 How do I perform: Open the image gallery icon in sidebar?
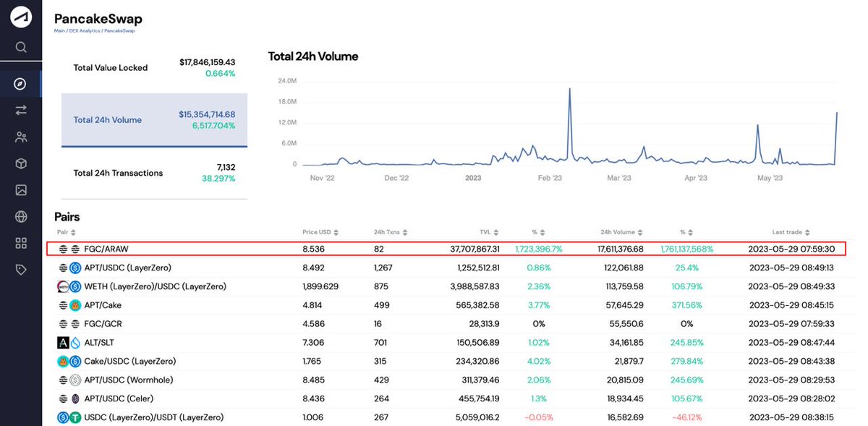click(21, 190)
